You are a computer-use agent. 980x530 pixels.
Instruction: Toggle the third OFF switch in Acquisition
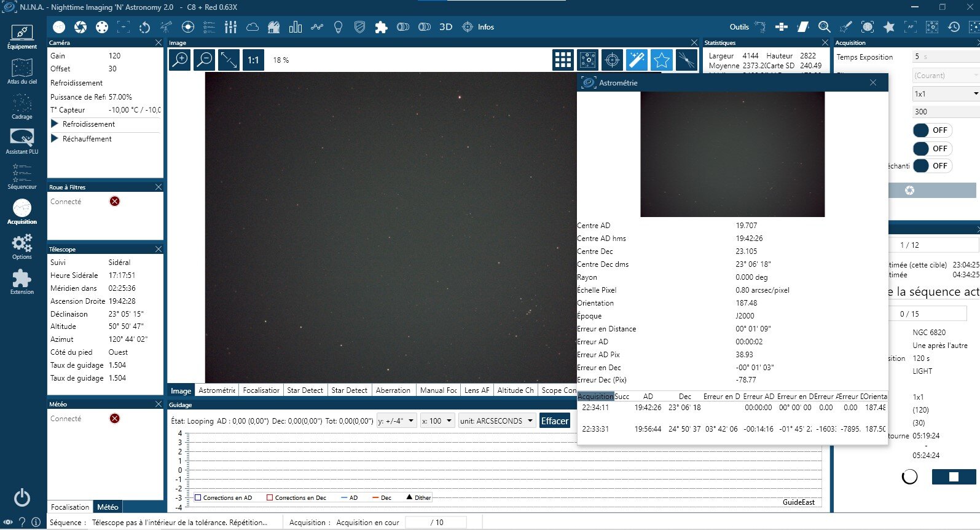coord(932,166)
